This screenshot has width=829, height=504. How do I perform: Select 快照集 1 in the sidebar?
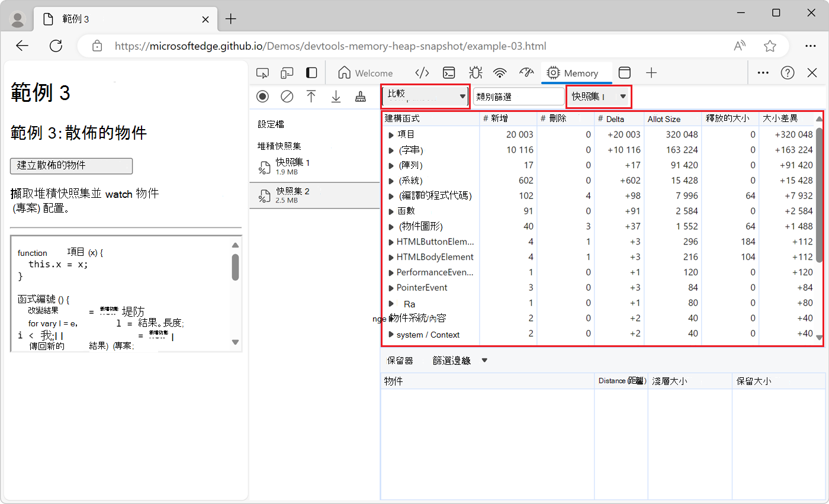tap(314, 166)
